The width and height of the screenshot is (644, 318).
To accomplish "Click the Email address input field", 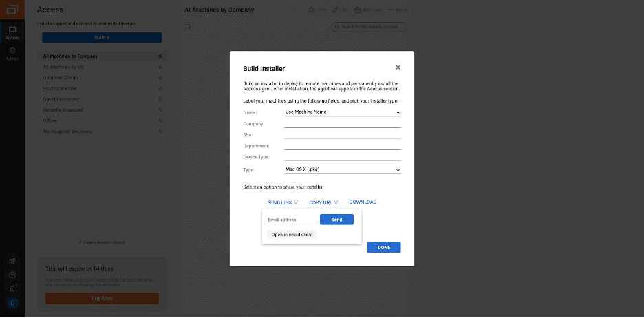I will (292, 220).
